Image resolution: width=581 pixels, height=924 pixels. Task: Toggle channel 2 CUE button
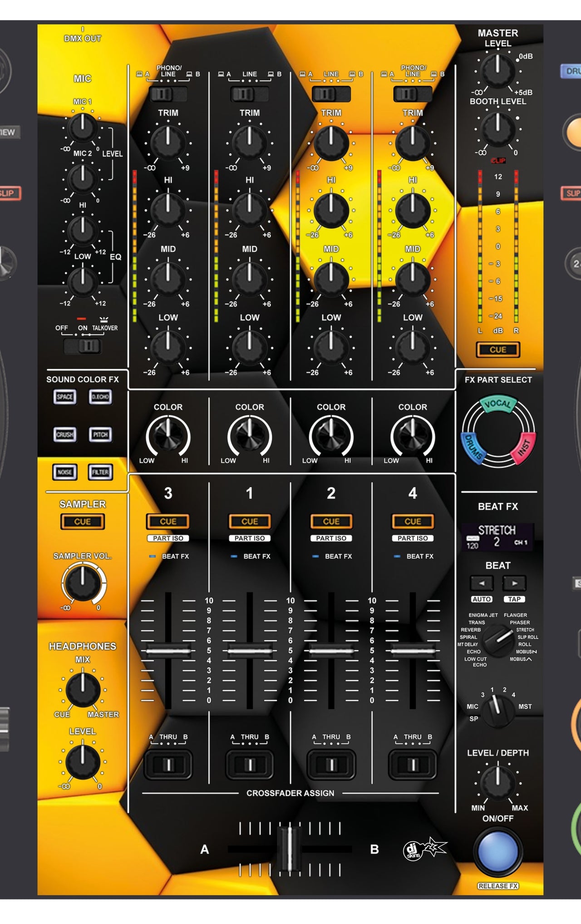click(x=331, y=522)
